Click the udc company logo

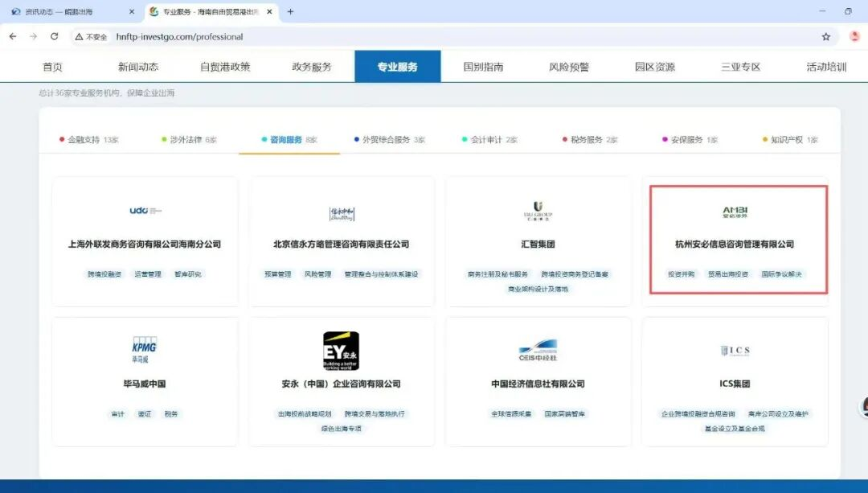click(x=145, y=211)
